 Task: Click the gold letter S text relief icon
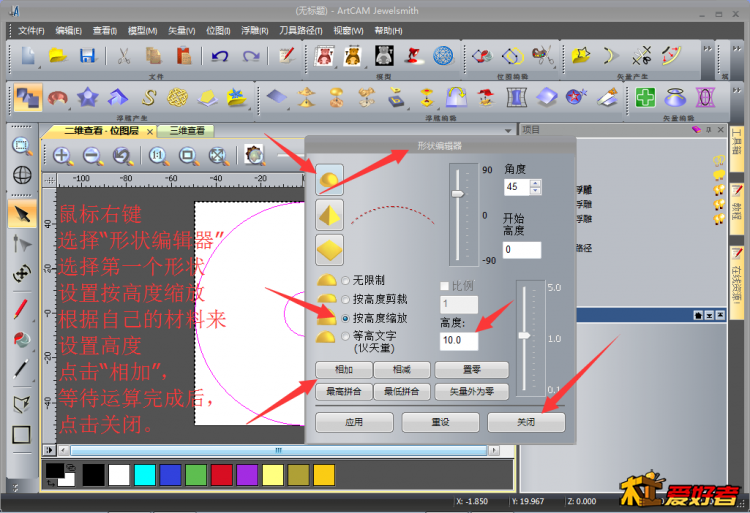(148, 98)
